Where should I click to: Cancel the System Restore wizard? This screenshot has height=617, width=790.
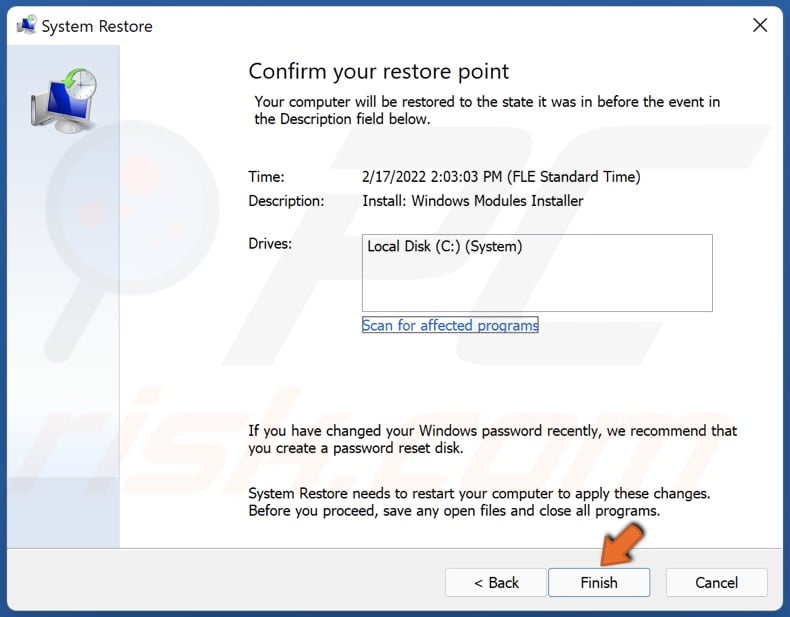point(716,582)
